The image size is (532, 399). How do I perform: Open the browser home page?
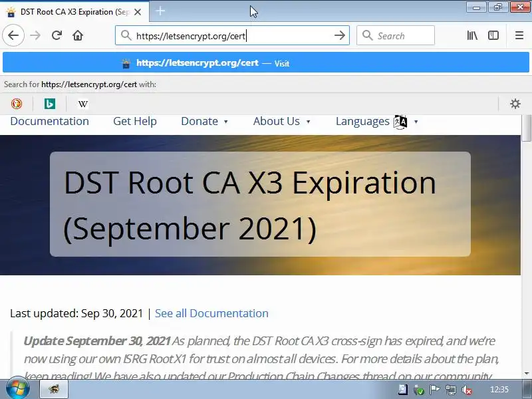tap(78, 35)
